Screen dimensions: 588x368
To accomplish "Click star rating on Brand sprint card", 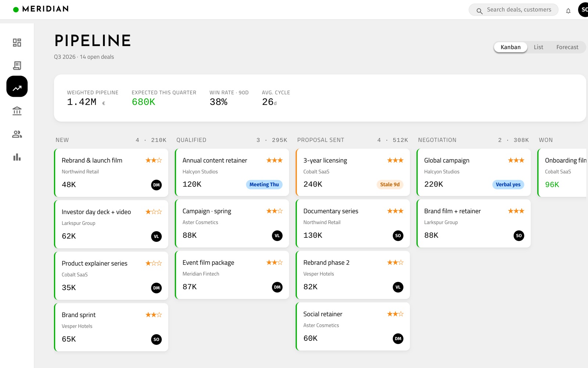I will (154, 315).
